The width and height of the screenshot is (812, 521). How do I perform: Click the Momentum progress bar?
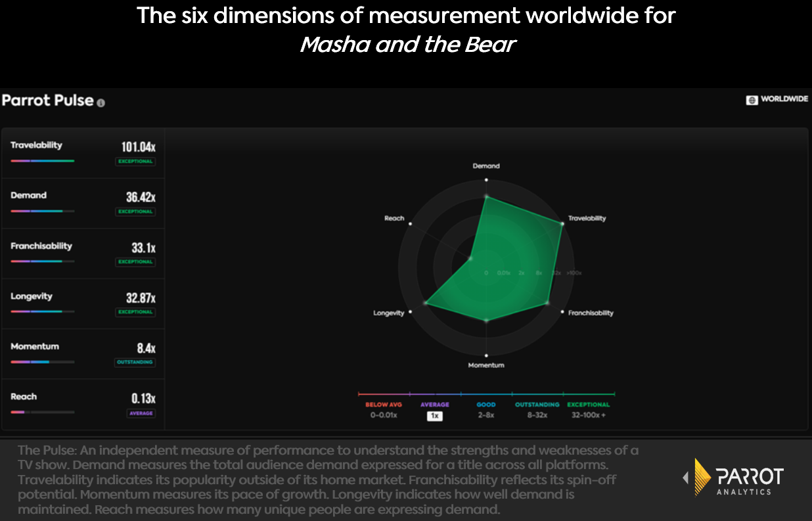[x=42, y=362]
